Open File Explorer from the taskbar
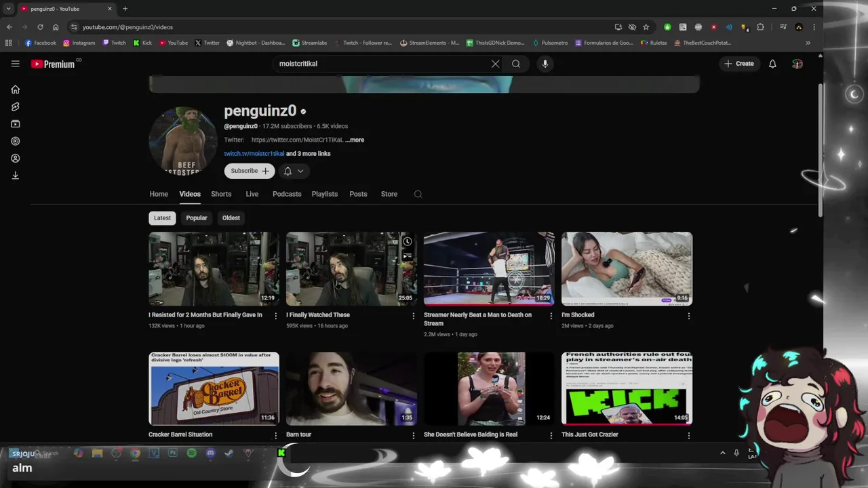868x488 pixels. (97, 453)
